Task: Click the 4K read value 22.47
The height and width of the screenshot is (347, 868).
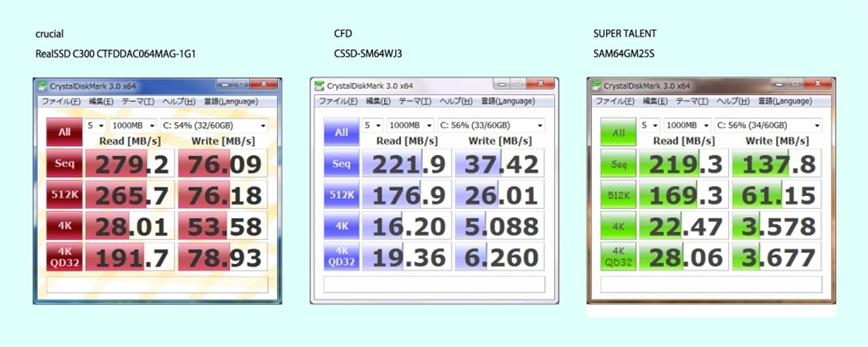Action: [683, 226]
